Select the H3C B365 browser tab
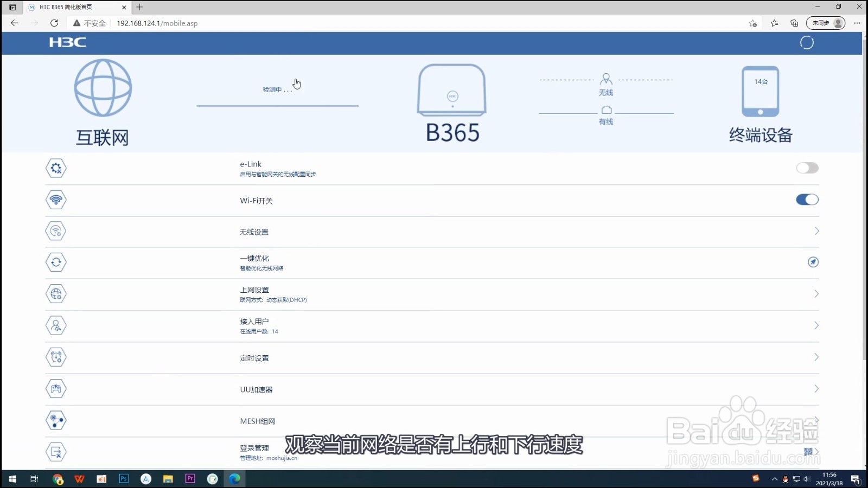 [x=76, y=7]
